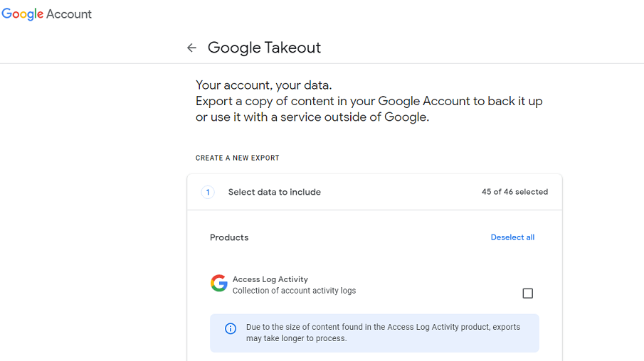Click the exports may take longer notice text

tap(383, 333)
